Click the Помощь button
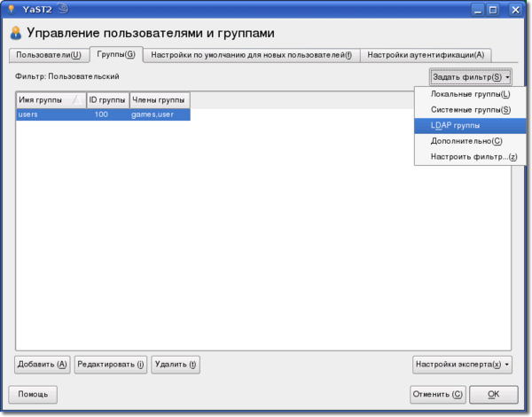 33,394
